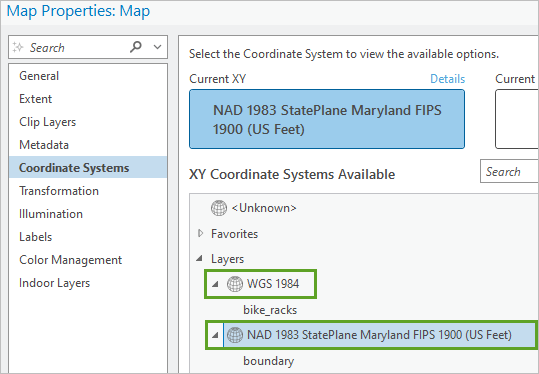Image resolution: width=539 pixels, height=374 pixels.
Task: Select the bike_racks layer entry
Action: coord(270,310)
